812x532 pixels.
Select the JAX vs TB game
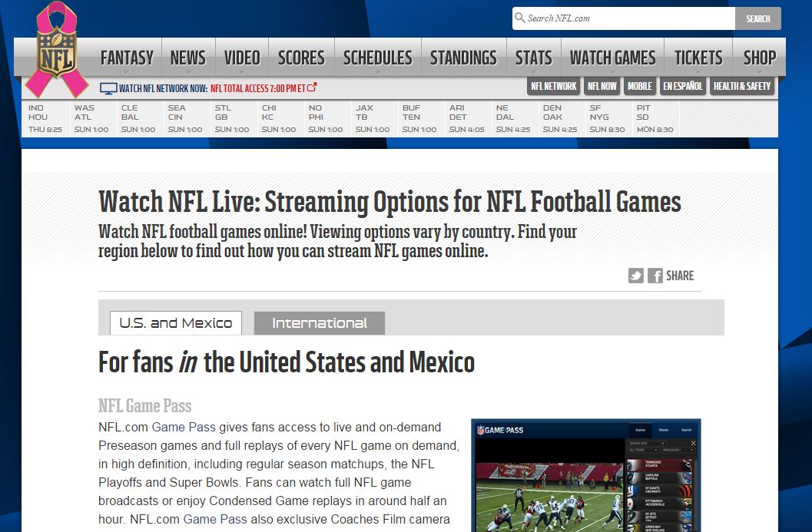(373, 118)
